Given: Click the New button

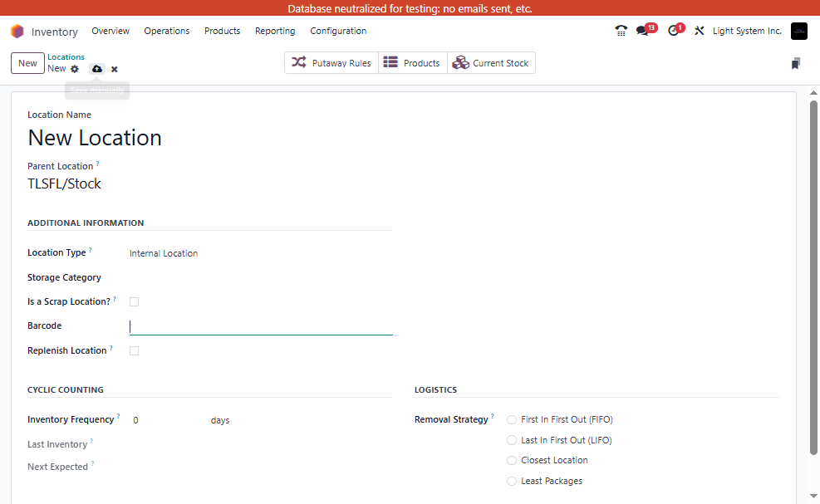Looking at the screenshot, I should [27, 63].
